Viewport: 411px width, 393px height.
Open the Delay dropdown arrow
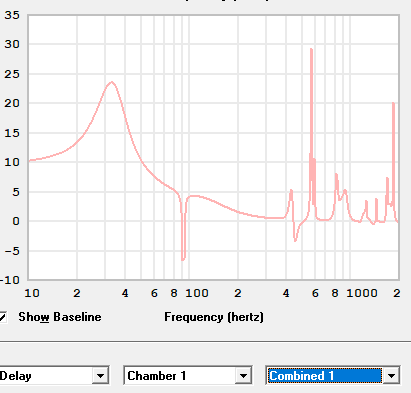click(x=100, y=376)
